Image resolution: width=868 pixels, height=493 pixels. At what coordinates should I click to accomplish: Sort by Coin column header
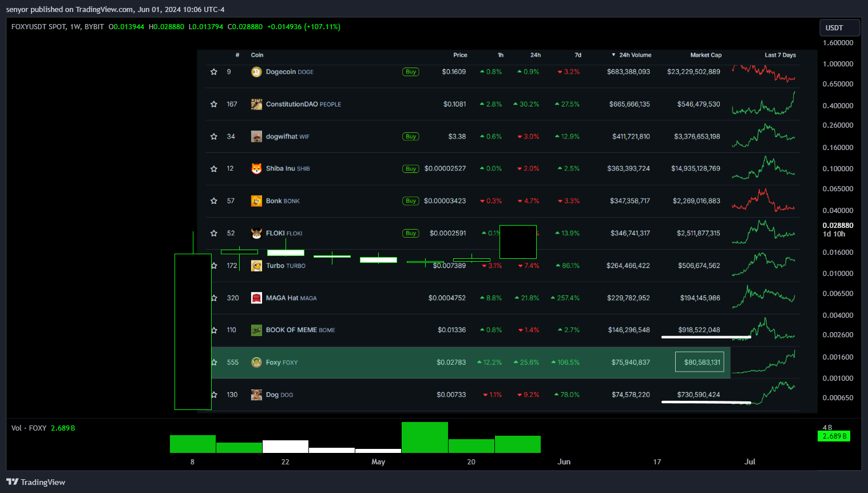pyautogui.click(x=257, y=55)
